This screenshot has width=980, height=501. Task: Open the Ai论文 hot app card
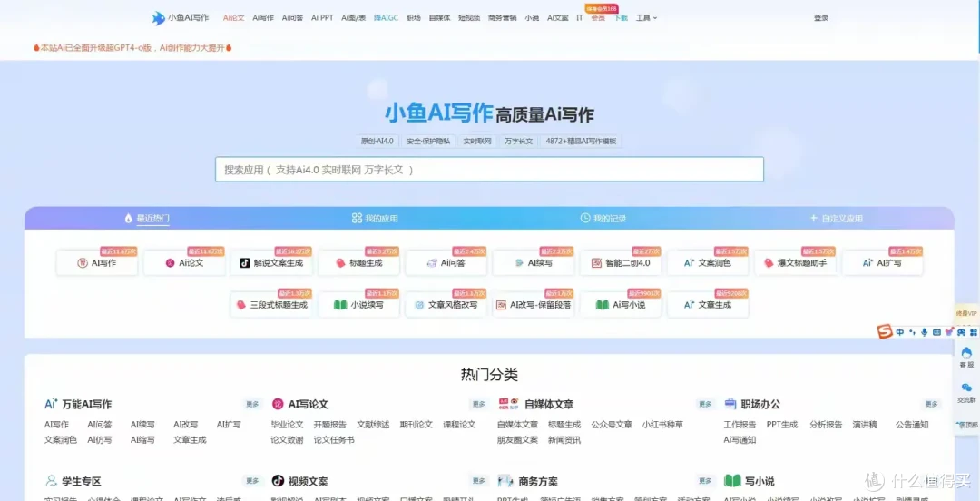coord(183,263)
